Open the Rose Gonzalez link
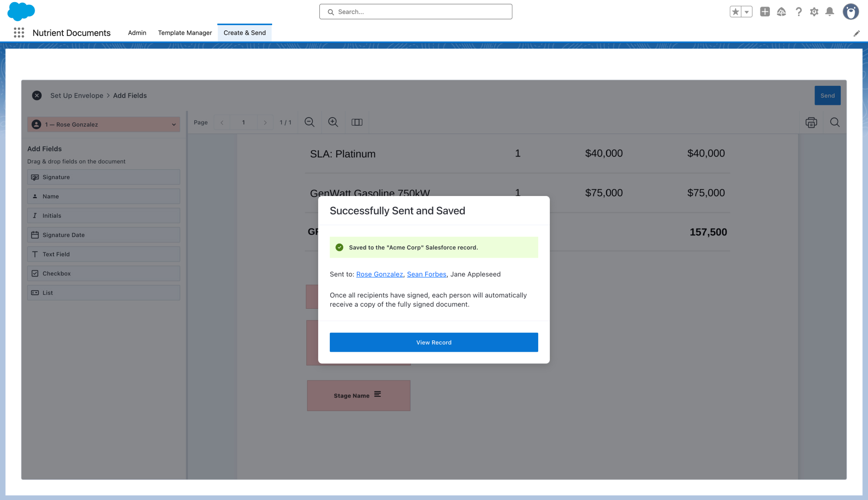Viewport: 868px width, 500px height. coord(379,274)
